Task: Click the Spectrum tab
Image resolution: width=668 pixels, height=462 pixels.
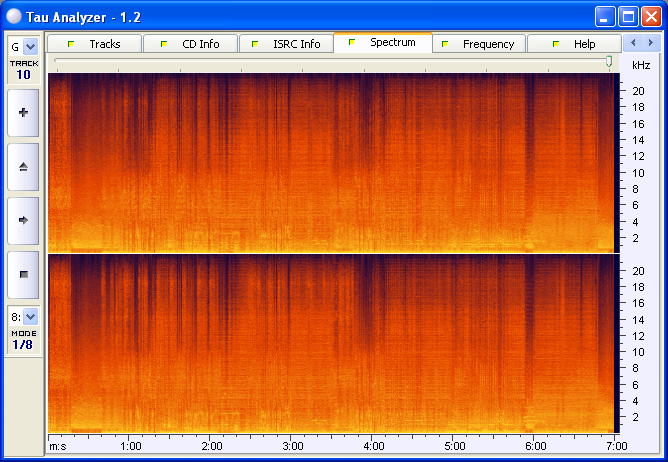Action: click(382, 43)
